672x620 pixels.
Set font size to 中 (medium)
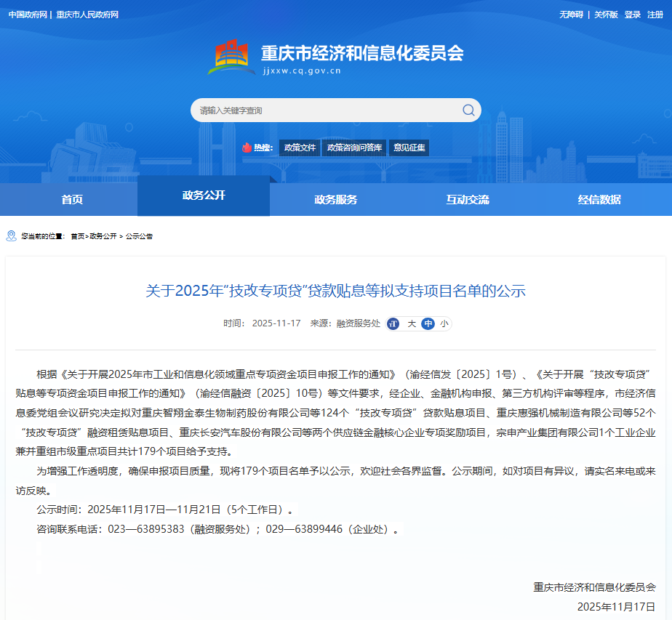point(428,324)
